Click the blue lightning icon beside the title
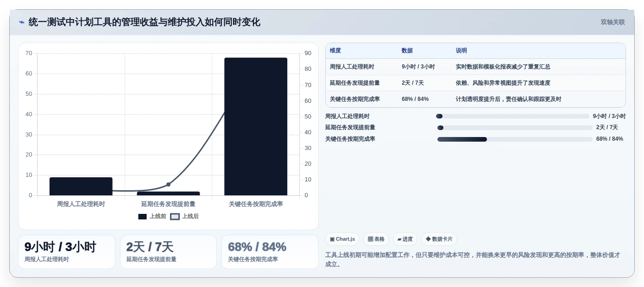Viewport: 644px width, 287px height. (22, 22)
